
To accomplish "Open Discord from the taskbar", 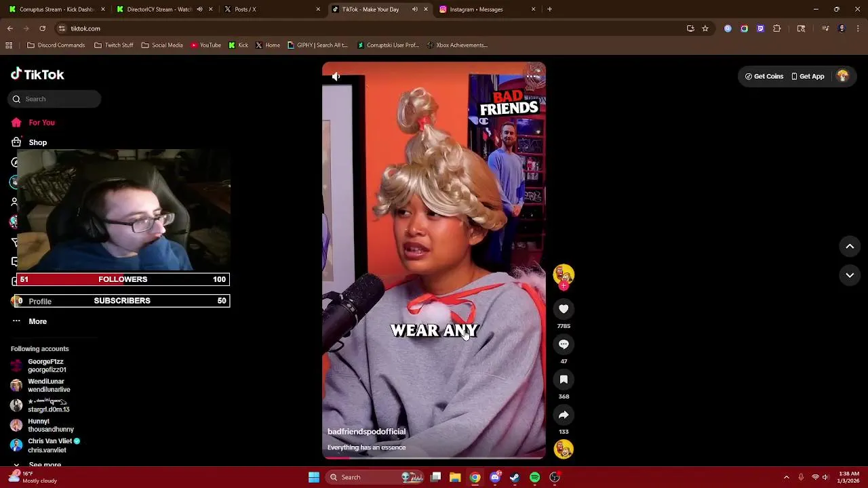I will tap(495, 477).
